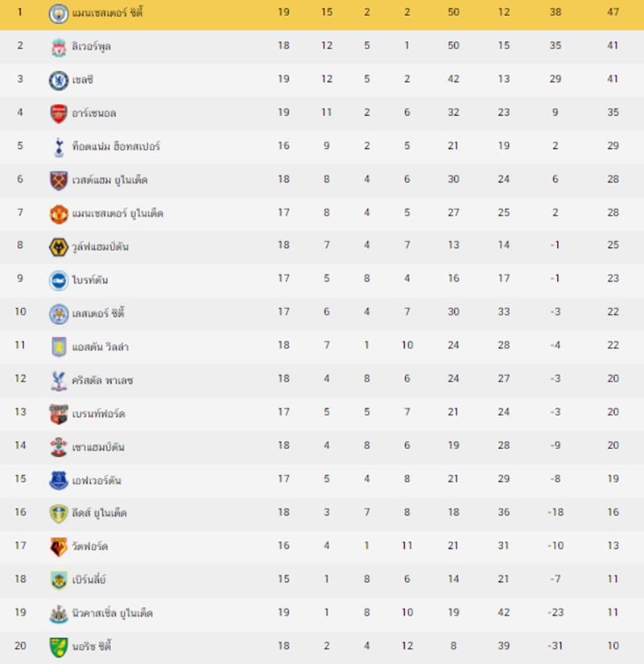Click the Crystal Palace crest

(59, 380)
